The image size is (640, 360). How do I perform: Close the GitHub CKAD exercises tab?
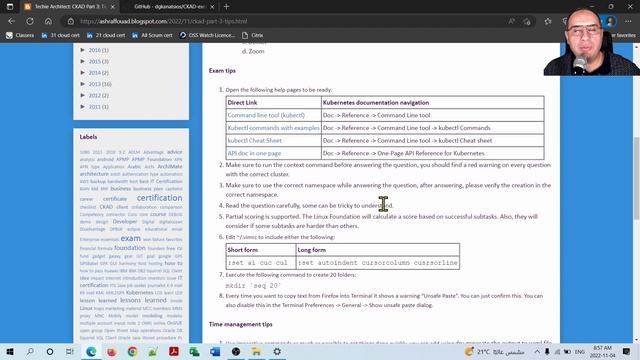pos(212,7)
